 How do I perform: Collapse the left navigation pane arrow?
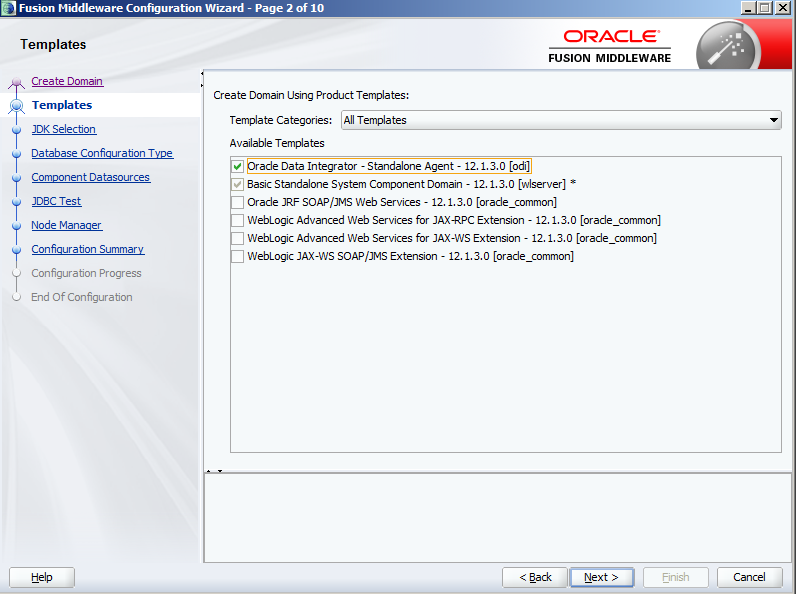click(204, 72)
